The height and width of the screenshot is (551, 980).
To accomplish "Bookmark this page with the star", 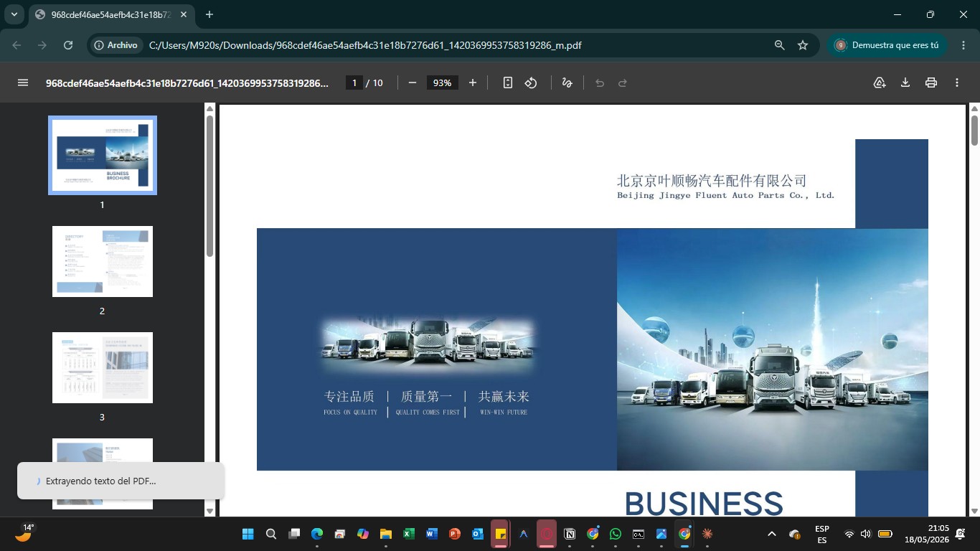I will pyautogui.click(x=803, y=45).
